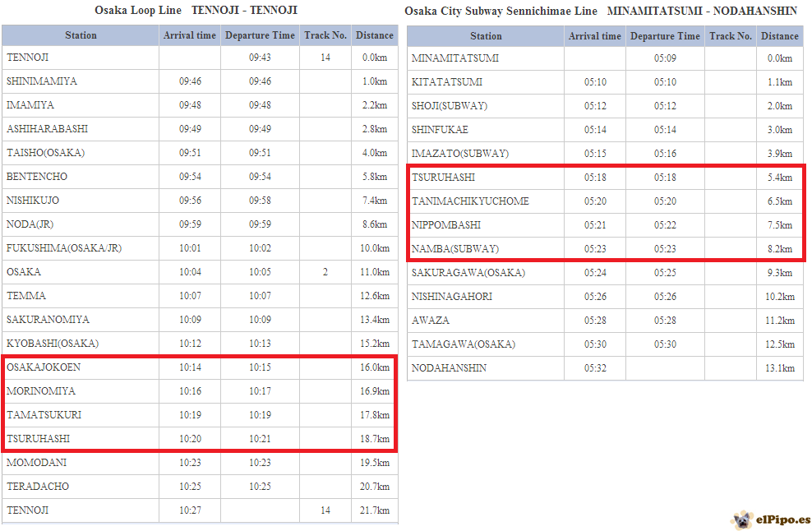Click the Osaka Loop Line table title
This screenshot has width=812, height=531.
tap(196, 11)
